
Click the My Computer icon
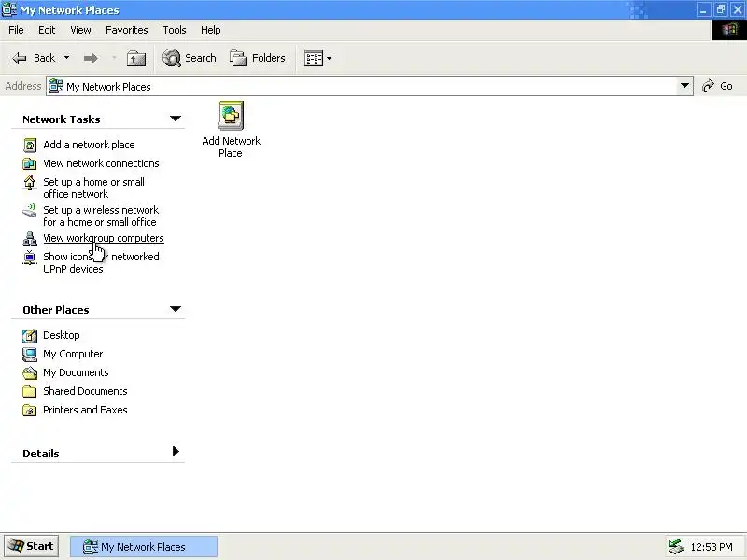tap(30, 355)
